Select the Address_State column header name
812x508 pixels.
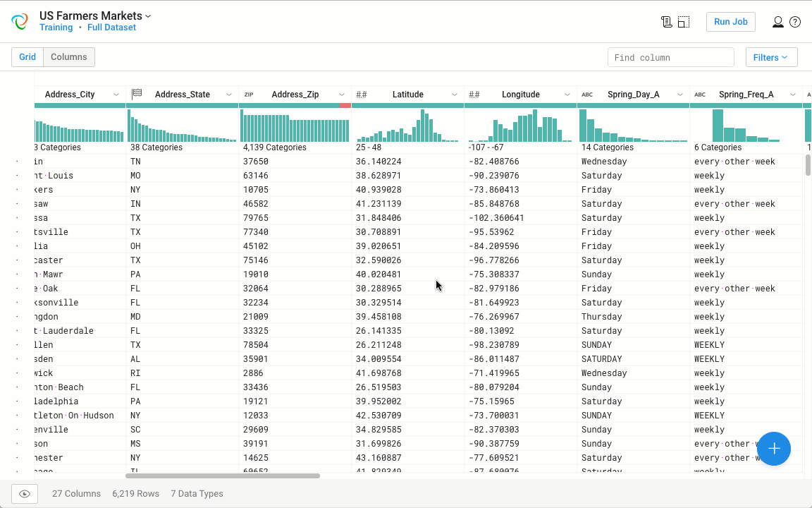click(183, 95)
